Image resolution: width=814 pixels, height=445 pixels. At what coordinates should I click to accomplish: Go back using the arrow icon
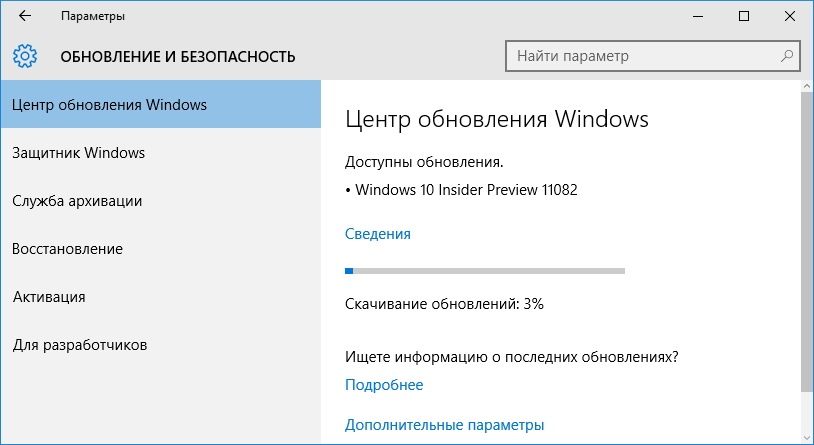point(24,16)
